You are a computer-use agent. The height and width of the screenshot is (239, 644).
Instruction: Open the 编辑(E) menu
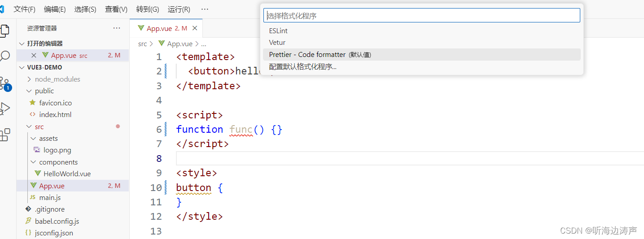[x=55, y=9]
